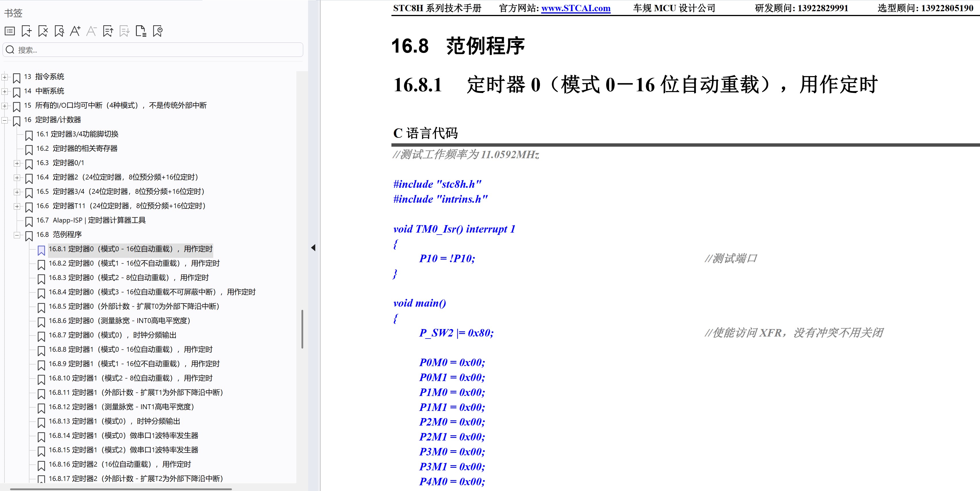Click the void TM0_Isr() interrupt 1 line

(454, 229)
